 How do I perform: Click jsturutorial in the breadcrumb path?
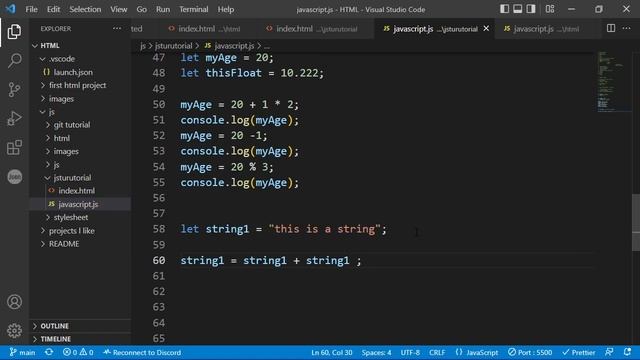point(173,46)
